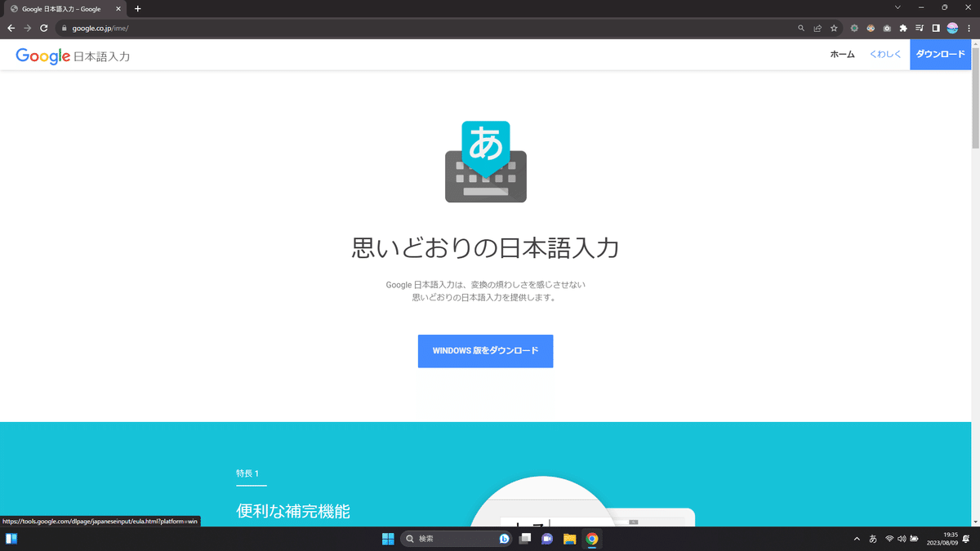Open the address bar zoom magnifier icon
The height and width of the screenshot is (551, 980).
click(802, 28)
